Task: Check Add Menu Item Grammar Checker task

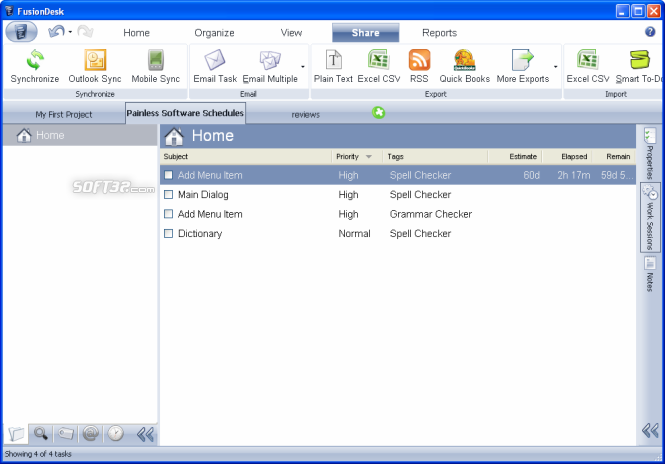Action: [x=168, y=214]
